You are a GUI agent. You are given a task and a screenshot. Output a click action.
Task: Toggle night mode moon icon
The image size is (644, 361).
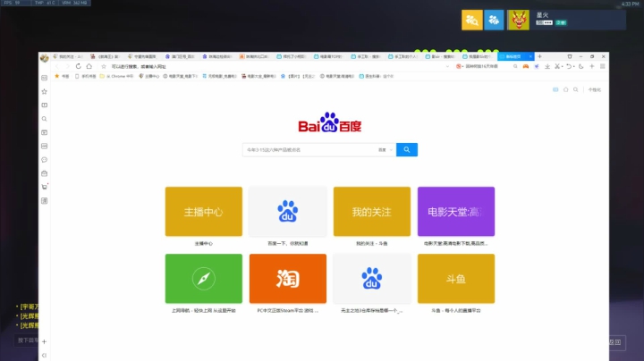pyautogui.click(x=580, y=66)
